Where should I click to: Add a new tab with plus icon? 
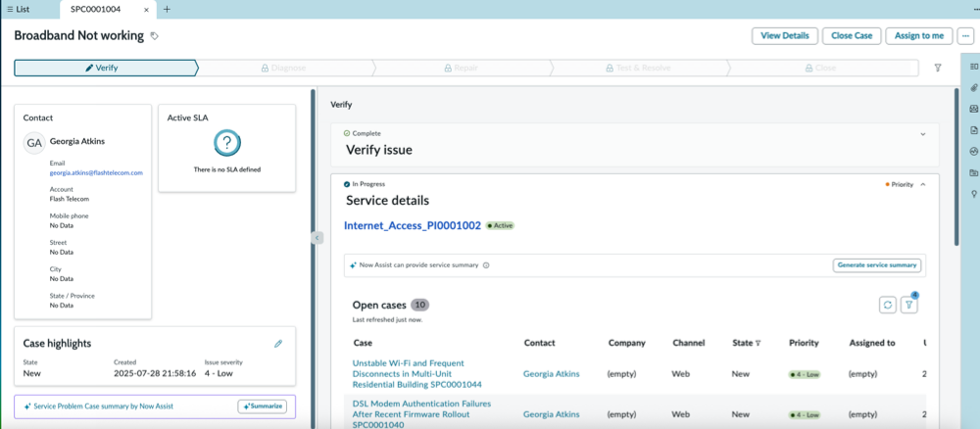[167, 10]
